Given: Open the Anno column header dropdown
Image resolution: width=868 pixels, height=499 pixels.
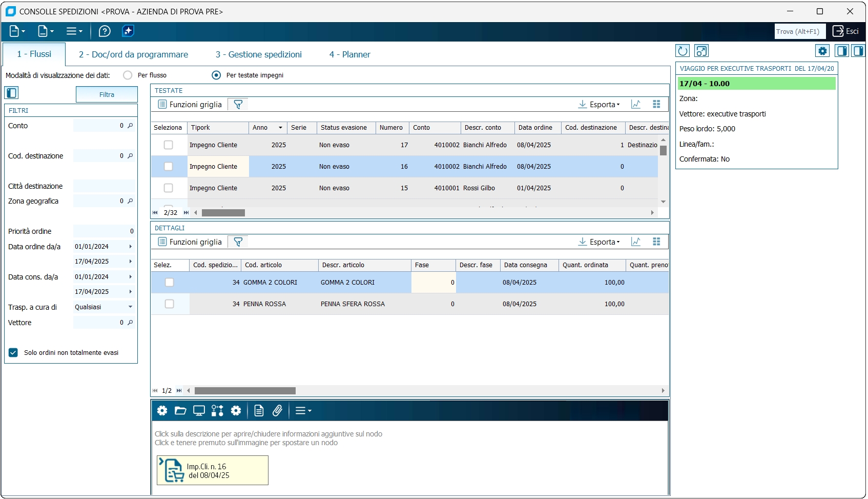Looking at the screenshot, I should pyautogui.click(x=280, y=128).
